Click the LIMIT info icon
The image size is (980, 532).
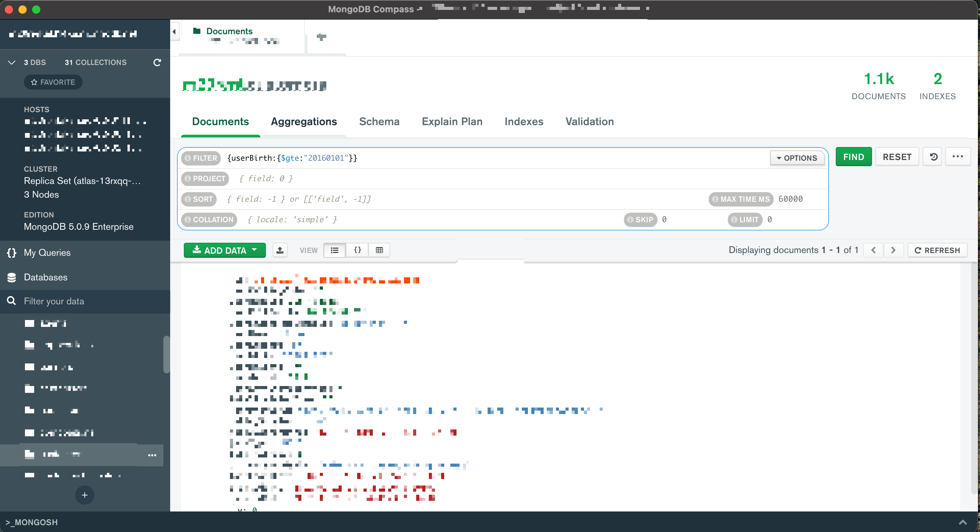tap(734, 220)
